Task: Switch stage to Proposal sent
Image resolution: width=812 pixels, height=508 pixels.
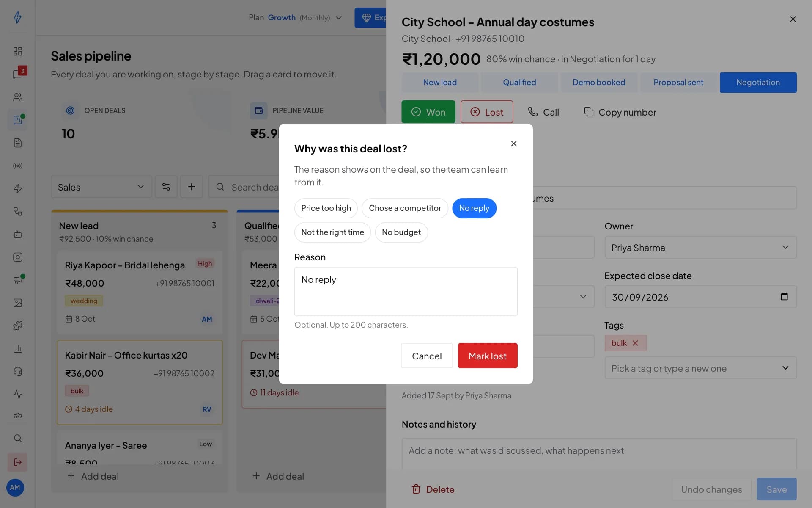Action: tap(678, 83)
